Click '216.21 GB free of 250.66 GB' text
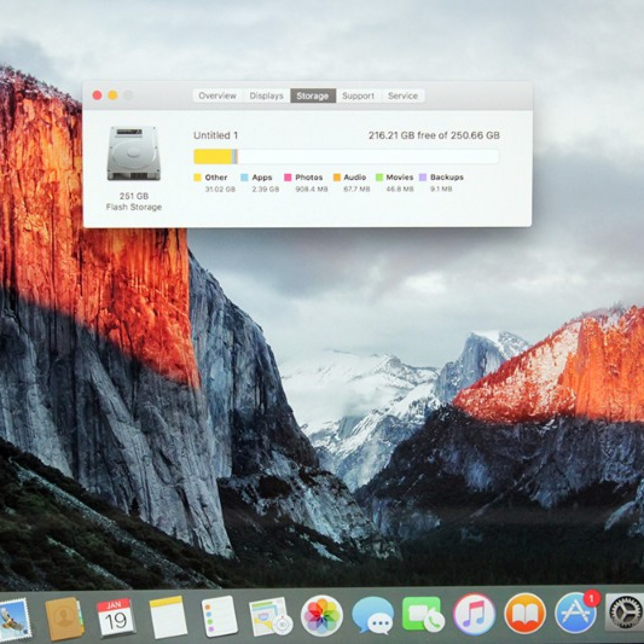The width and height of the screenshot is (644, 644). click(434, 135)
